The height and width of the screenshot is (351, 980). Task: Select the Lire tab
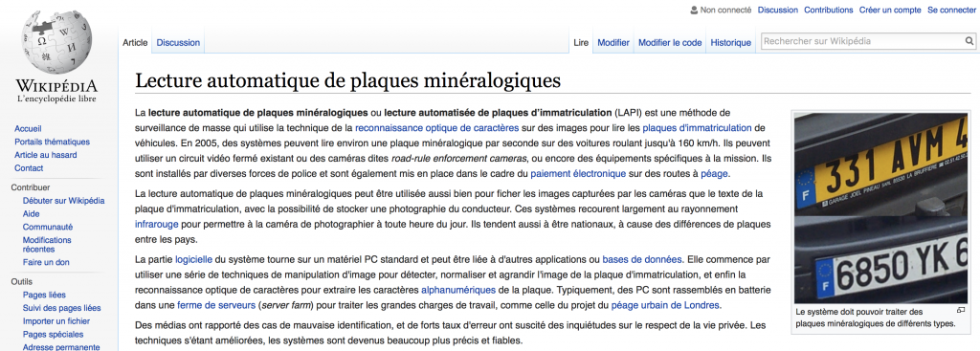tap(581, 42)
